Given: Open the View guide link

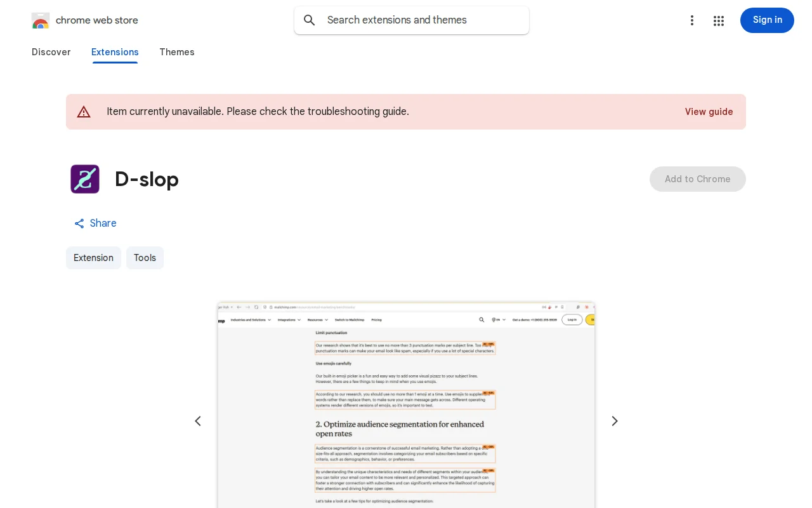Looking at the screenshot, I should 709,112.
